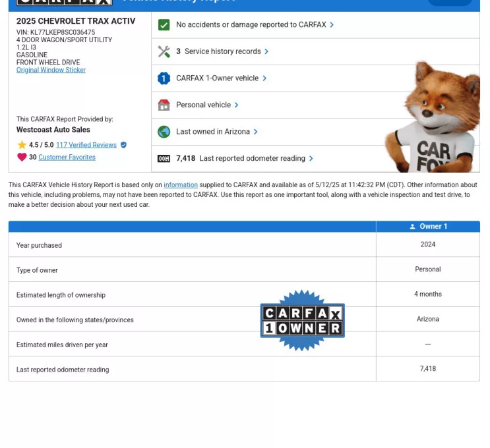Click the odometer reading icon

(164, 159)
